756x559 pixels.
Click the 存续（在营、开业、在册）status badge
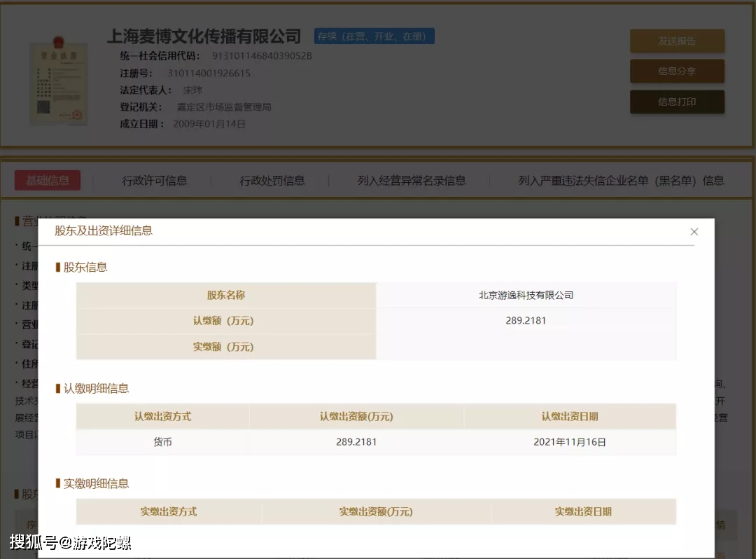[x=374, y=36]
